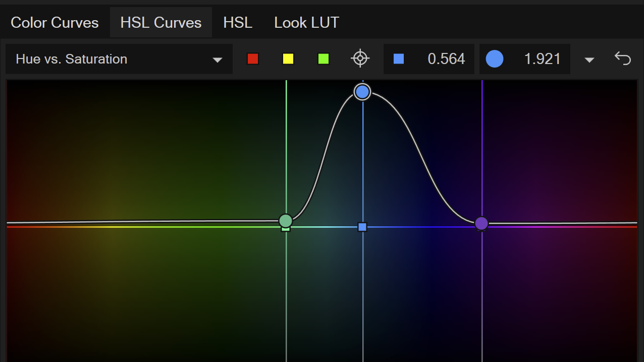Select the green color swatch
644x362 pixels.
tap(323, 58)
